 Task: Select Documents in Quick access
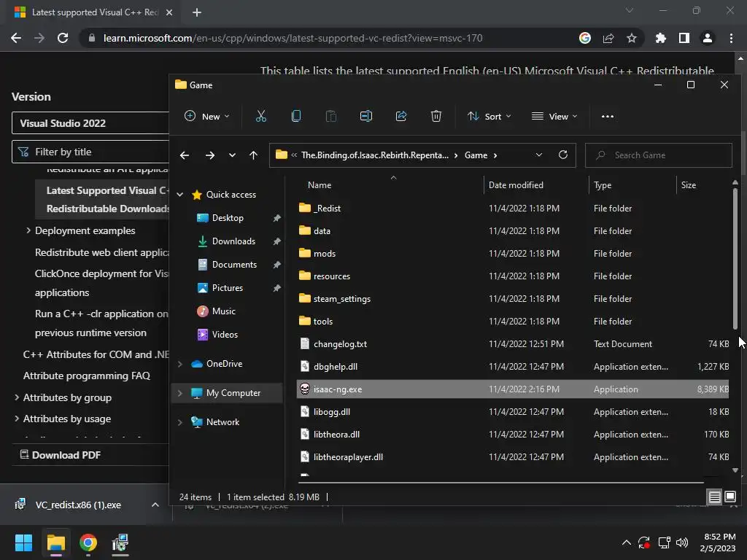coord(234,264)
